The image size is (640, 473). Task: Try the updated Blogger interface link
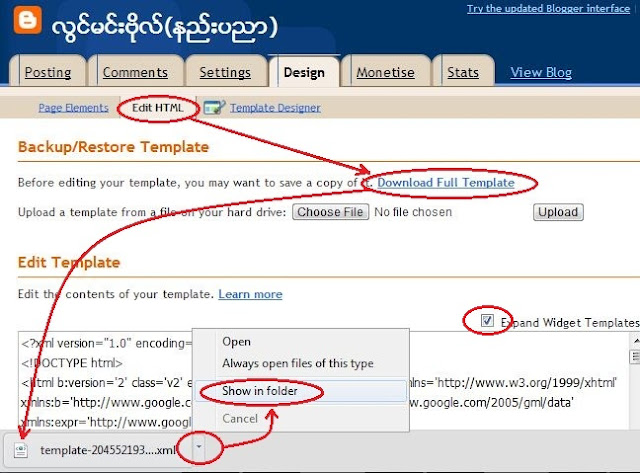pyautogui.click(x=549, y=9)
